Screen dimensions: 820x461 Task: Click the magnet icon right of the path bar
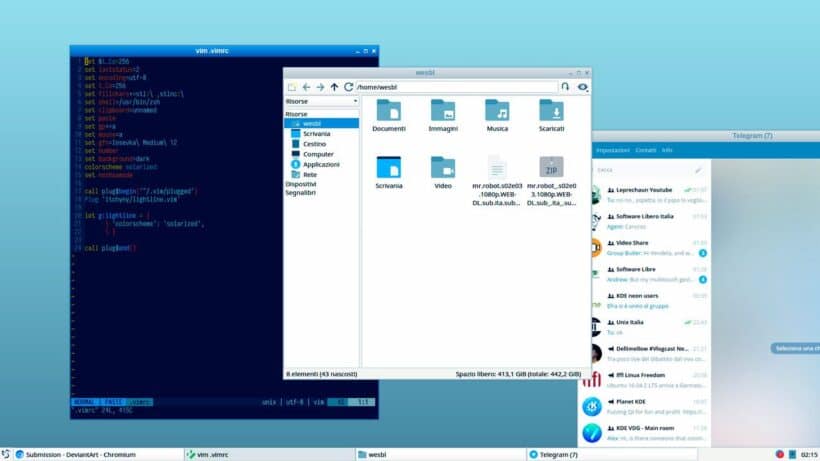pyautogui.click(x=565, y=87)
